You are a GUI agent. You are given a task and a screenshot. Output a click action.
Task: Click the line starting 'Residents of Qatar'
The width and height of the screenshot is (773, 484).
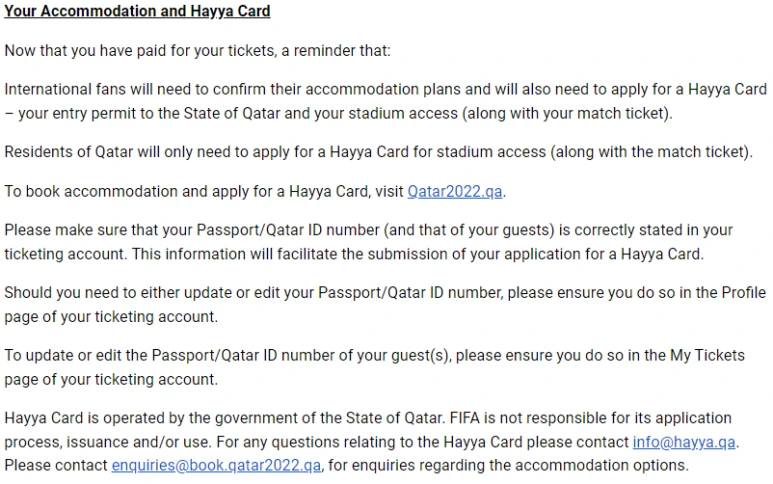[x=378, y=152]
